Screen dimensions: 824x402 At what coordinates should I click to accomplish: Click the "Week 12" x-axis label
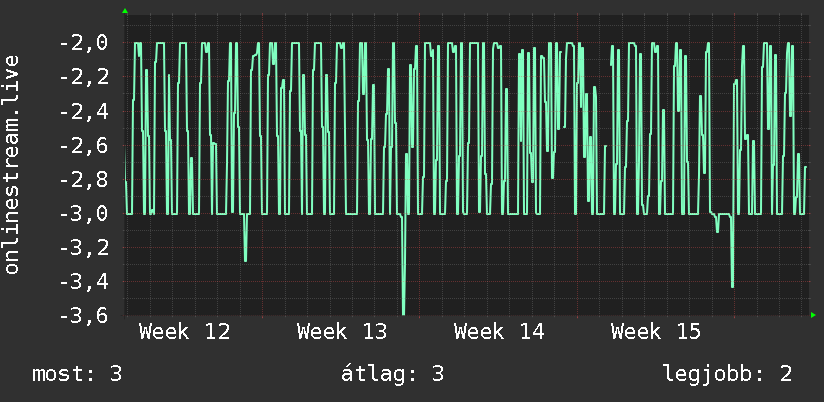pos(184,332)
